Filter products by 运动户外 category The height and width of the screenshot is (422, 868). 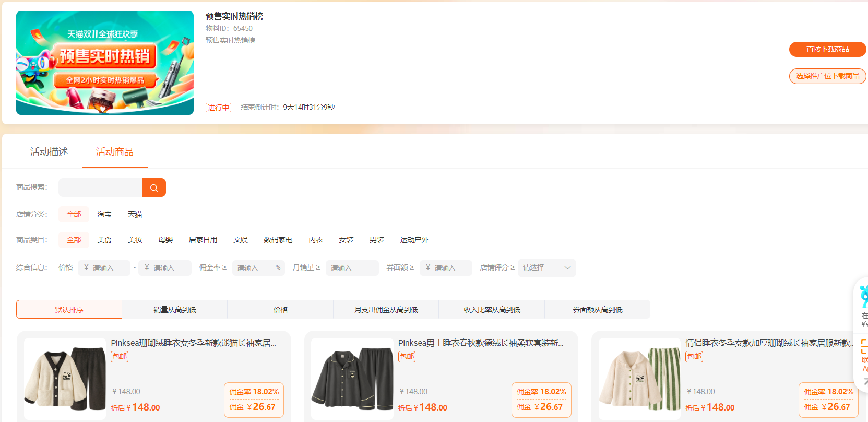pyautogui.click(x=414, y=240)
